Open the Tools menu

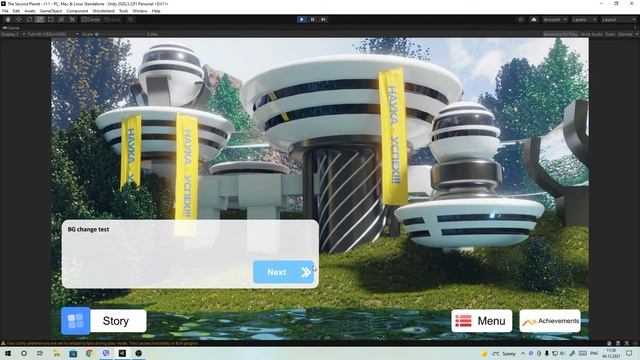[123, 11]
